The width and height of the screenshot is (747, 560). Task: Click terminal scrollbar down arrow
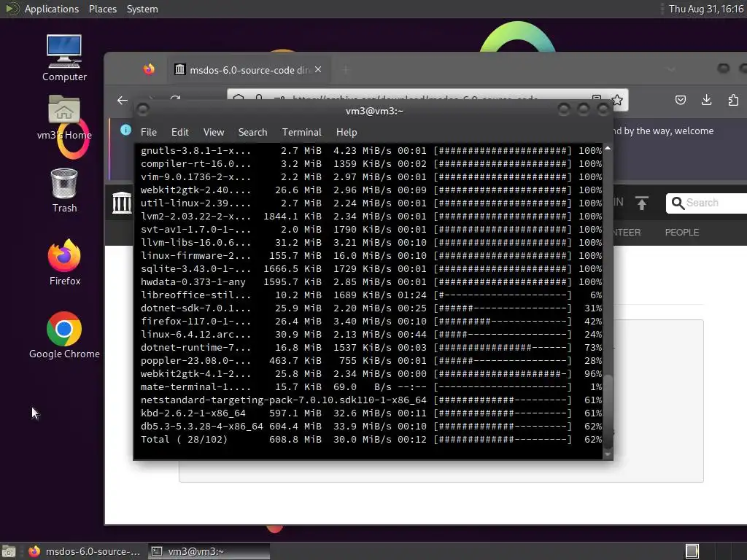pyautogui.click(x=608, y=455)
